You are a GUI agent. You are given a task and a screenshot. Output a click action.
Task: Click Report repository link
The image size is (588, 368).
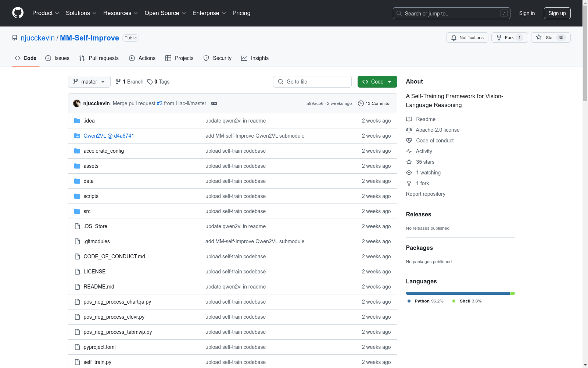coord(426,194)
